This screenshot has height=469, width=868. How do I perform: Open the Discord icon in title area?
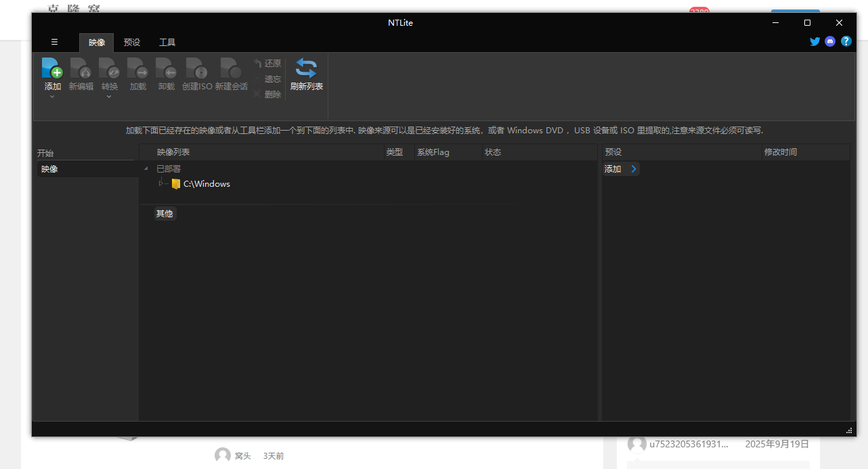(x=830, y=41)
